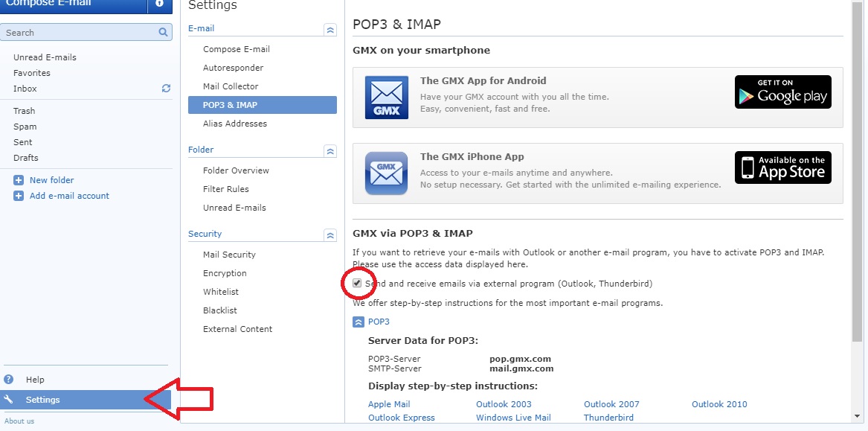
Task: Open Outlook Express instructions link
Action: [x=402, y=418]
